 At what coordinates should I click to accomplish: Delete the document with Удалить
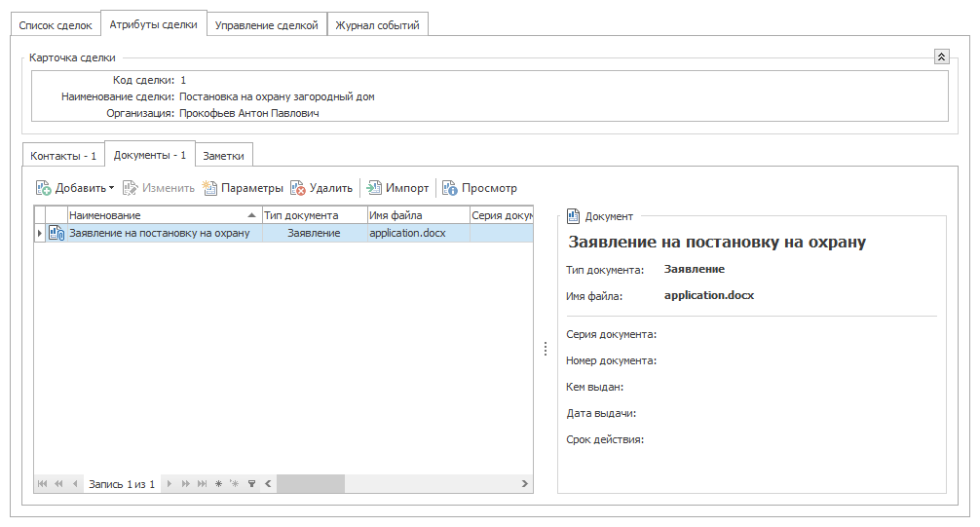click(x=321, y=188)
